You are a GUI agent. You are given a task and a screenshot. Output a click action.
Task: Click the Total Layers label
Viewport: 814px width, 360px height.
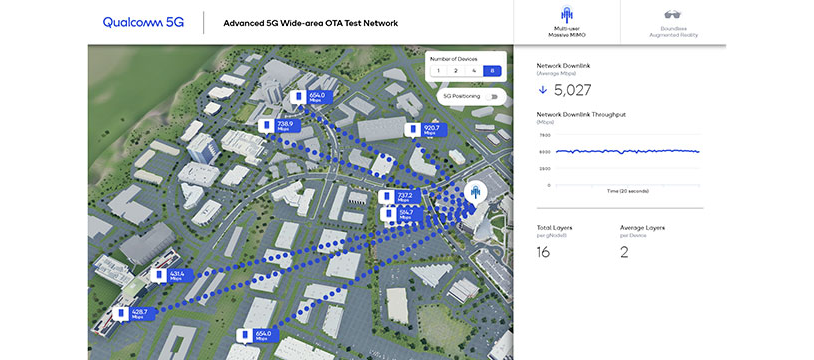pos(554,228)
